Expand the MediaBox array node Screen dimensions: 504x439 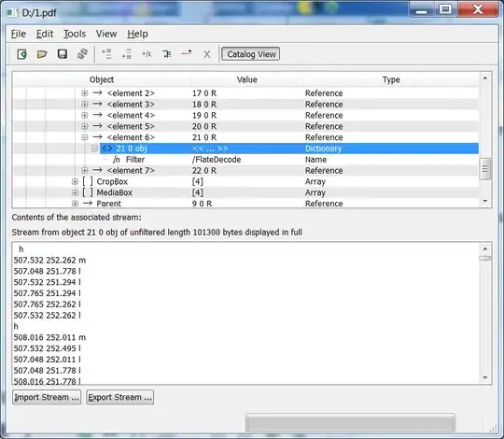pos(75,192)
